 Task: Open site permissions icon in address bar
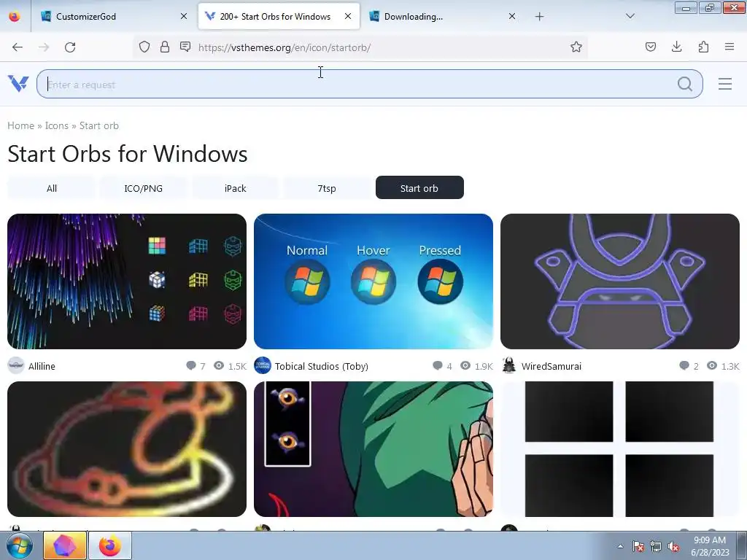click(185, 47)
